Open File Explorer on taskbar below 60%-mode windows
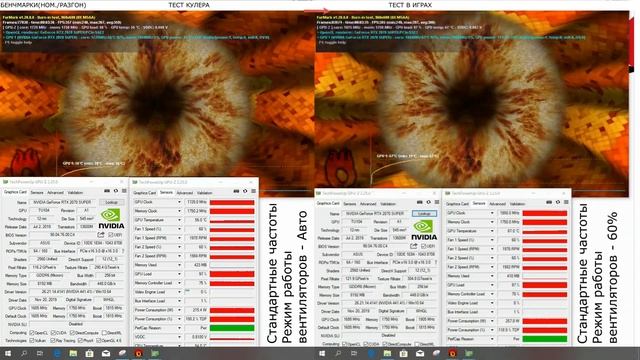Image resolution: width=640 pixels, height=360 pixels. pos(387,353)
